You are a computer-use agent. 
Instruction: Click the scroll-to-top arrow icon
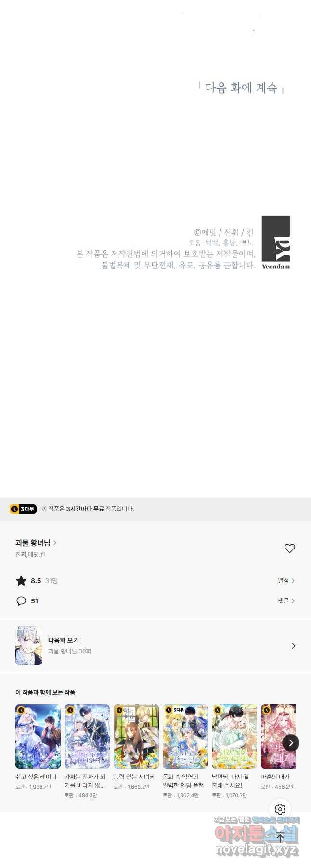pyautogui.click(x=280, y=837)
